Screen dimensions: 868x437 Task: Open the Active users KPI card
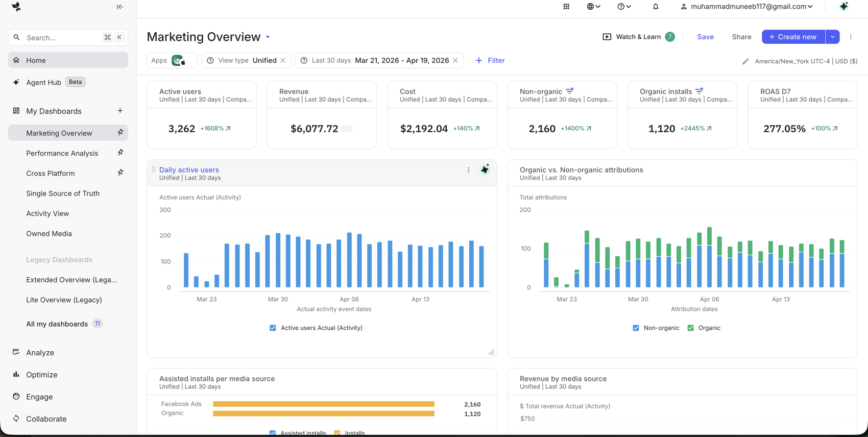coord(202,115)
